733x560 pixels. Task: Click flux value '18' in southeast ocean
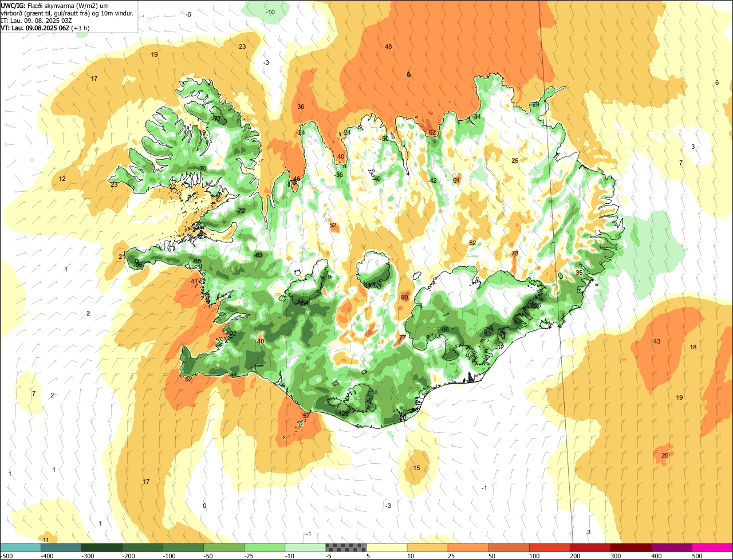pos(693,347)
